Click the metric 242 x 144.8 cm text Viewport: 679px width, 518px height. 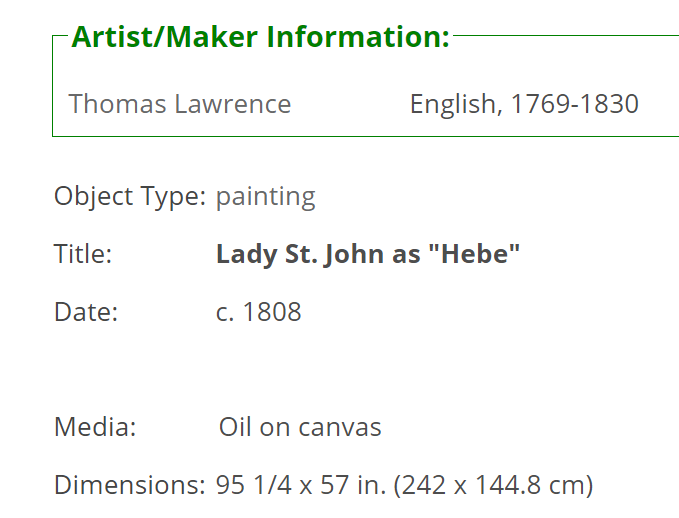click(x=493, y=485)
